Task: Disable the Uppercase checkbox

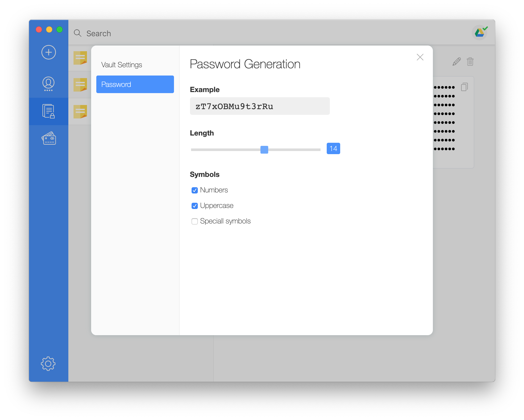Action: coord(195,206)
